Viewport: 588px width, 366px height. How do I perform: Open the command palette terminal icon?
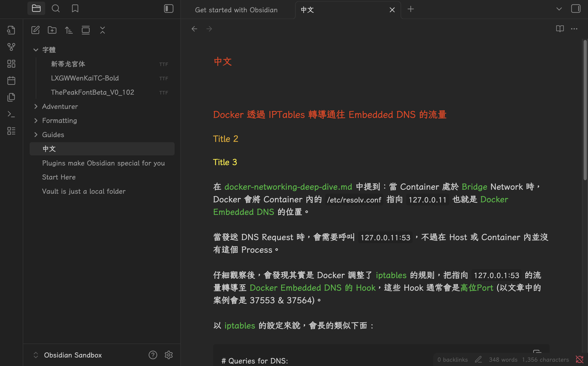11,114
